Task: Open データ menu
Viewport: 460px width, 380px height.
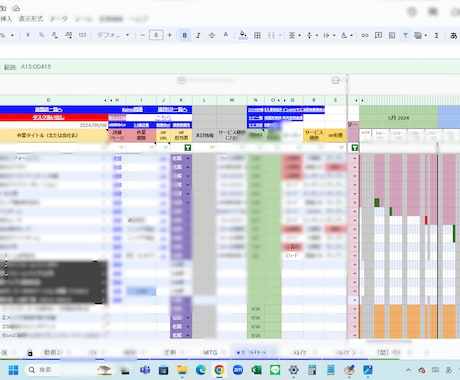Action: (59, 19)
